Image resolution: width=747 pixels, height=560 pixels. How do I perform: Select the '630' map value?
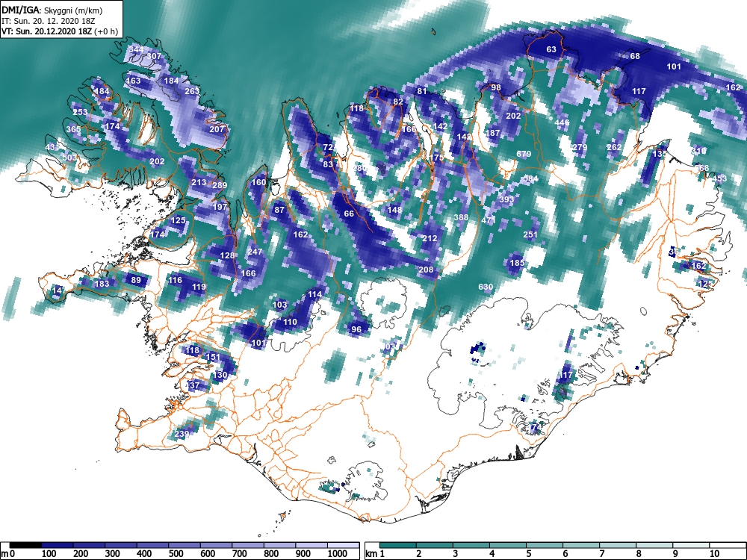tap(486, 287)
